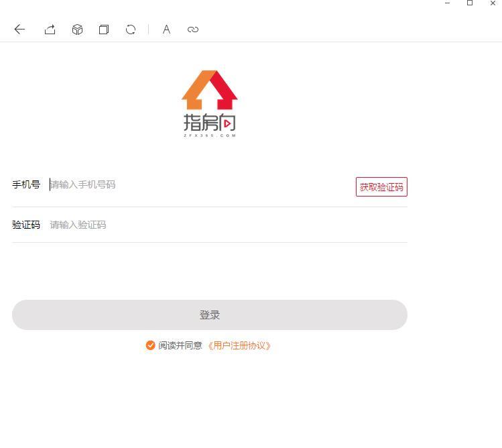Uncheck the 阅读并同意 agreement checkbox
Image resolution: width=502 pixels, height=448 pixels.
coord(150,345)
